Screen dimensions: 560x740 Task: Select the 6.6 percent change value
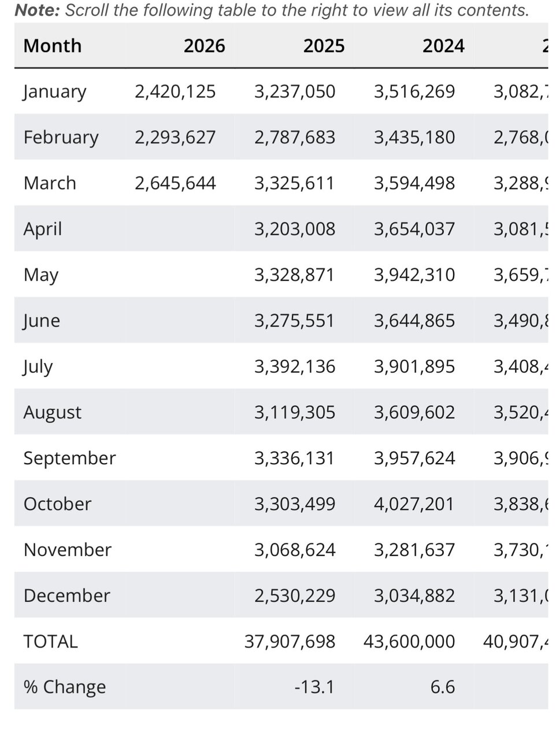tap(443, 687)
